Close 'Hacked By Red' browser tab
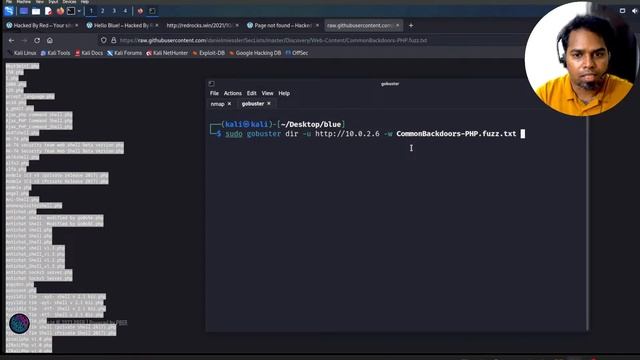The image size is (640, 360). point(76,25)
